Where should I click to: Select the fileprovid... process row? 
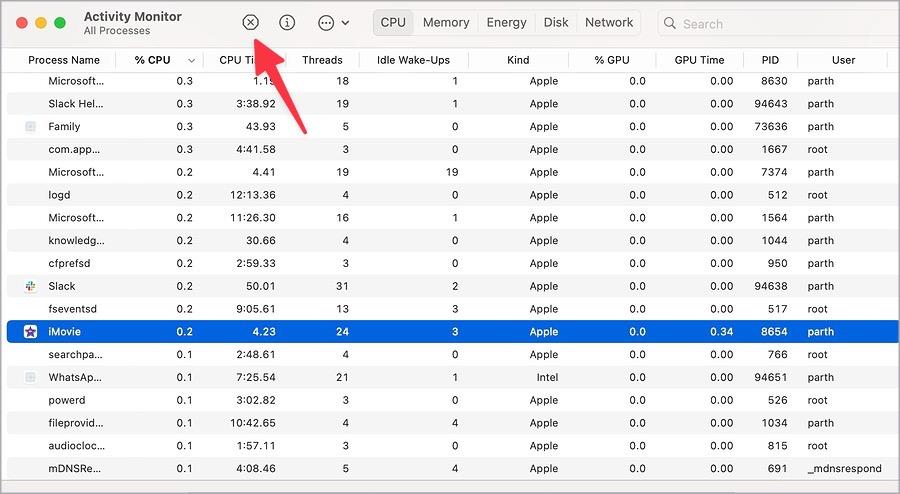click(453, 423)
